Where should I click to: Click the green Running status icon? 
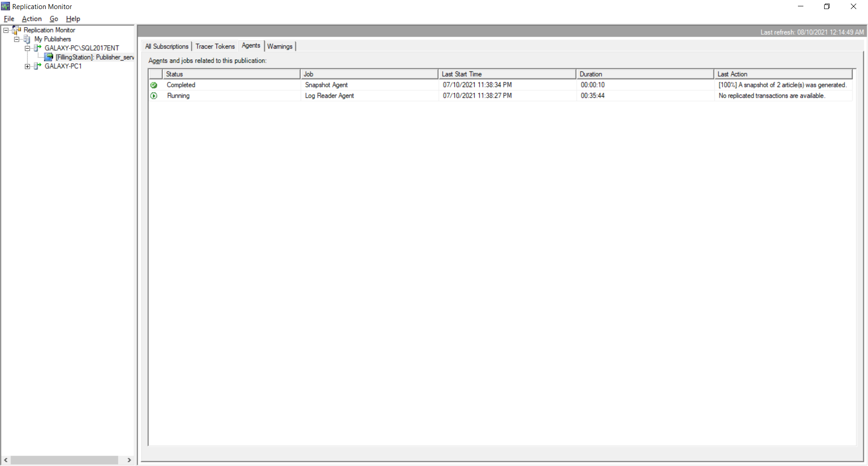point(154,96)
